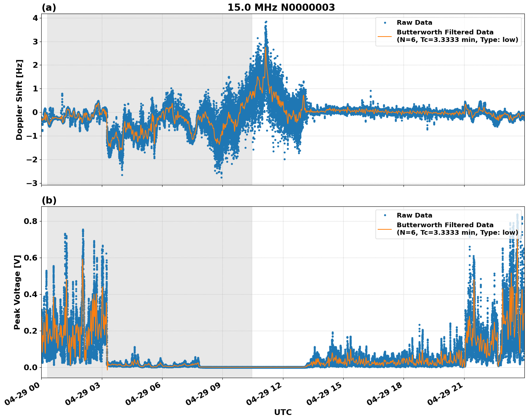Click the orange Butterworth line sample in panel (a) legend
Screen dimensions: 528x420
coord(385,36)
